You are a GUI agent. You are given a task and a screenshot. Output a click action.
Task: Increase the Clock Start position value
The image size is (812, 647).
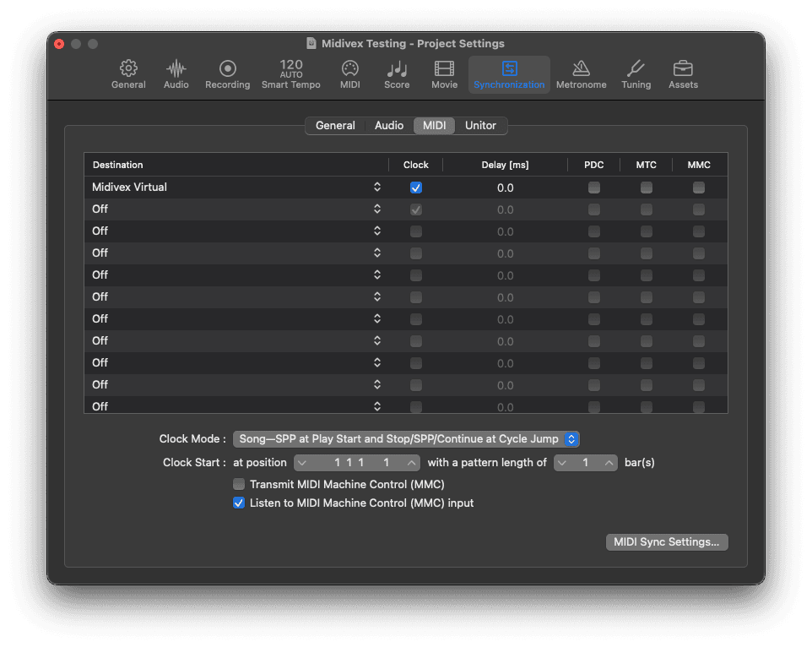411,463
